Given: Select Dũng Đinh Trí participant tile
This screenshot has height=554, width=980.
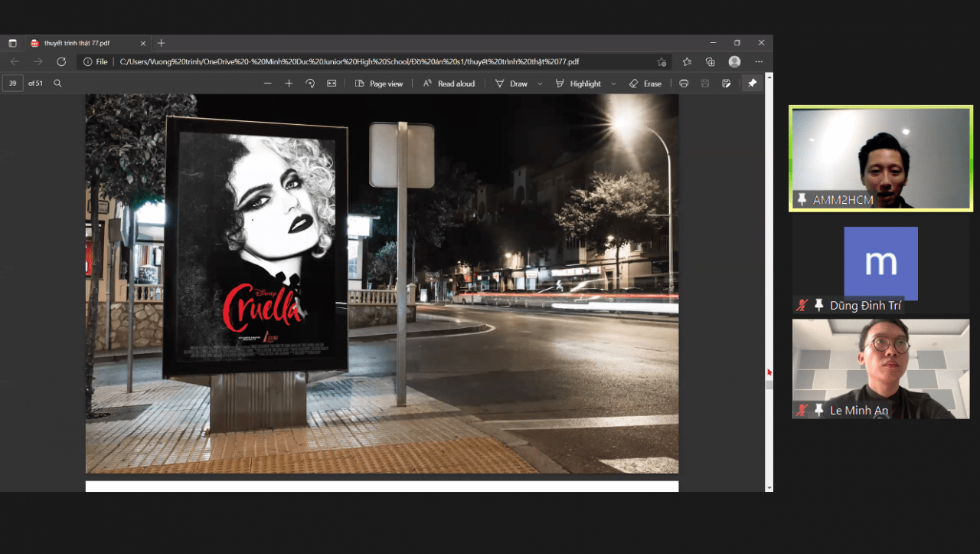Looking at the screenshot, I should click(880, 266).
